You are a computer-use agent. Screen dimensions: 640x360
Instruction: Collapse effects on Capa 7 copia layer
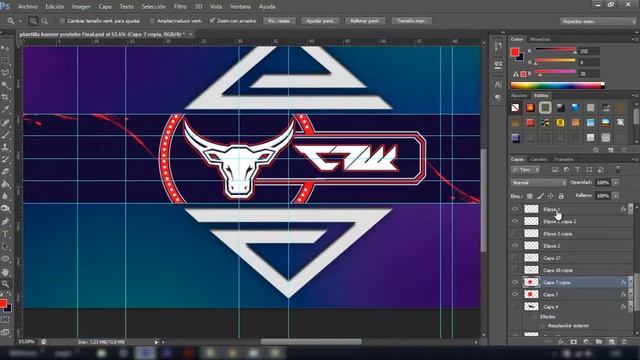631,282
